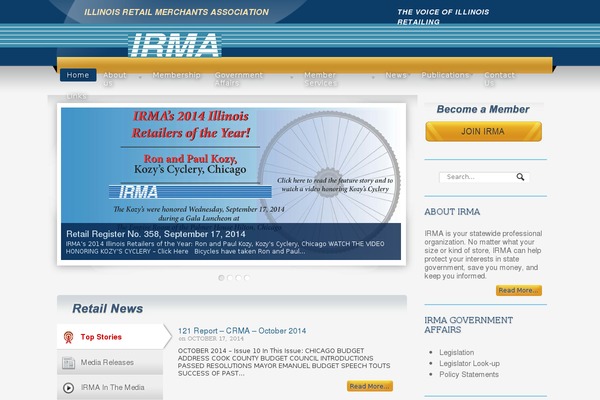Open the Links menu item
Screen dimensions: 600x400
[x=76, y=96]
